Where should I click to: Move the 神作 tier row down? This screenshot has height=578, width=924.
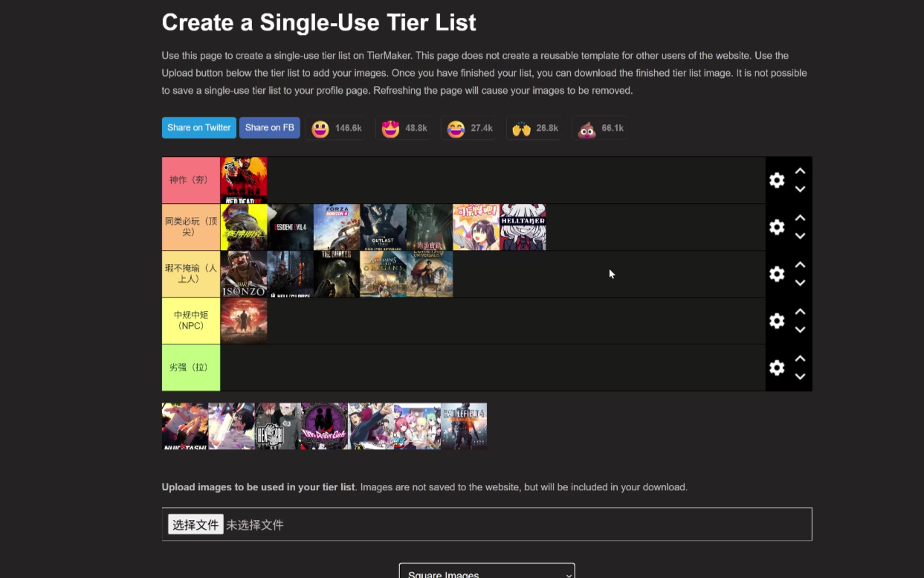800,189
